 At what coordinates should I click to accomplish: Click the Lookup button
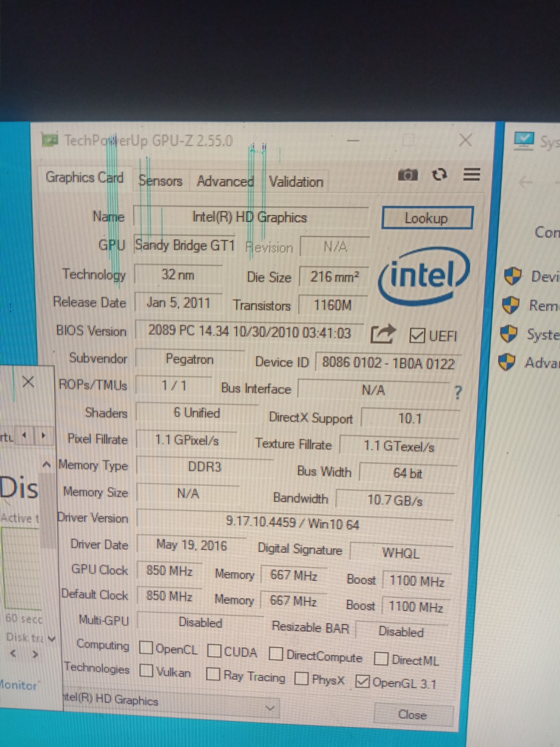(x=427, y=218)
